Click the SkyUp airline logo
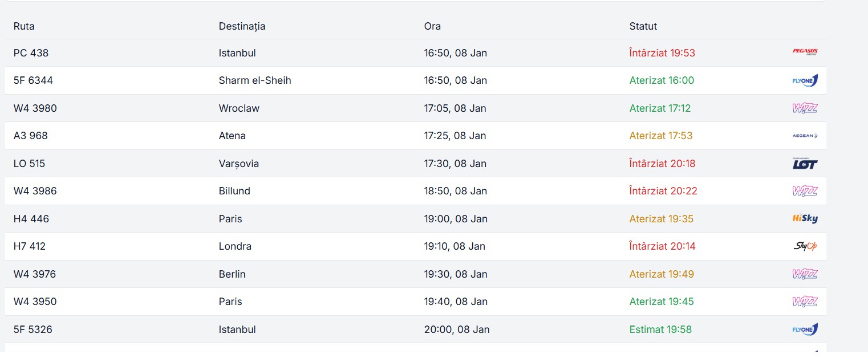868x362 pixels. [x=805, y=246]
